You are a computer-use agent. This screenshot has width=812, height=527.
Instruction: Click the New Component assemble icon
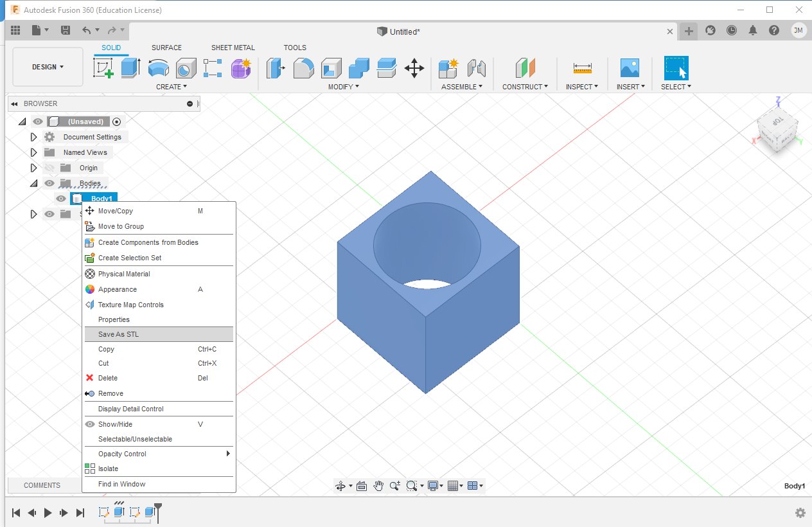pos(448,67)
